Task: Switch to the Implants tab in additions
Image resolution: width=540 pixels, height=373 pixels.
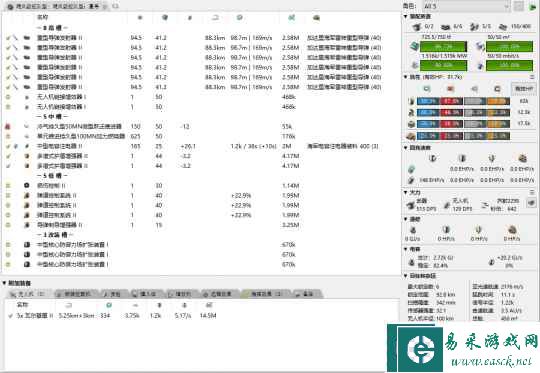Action: point(144,294)
